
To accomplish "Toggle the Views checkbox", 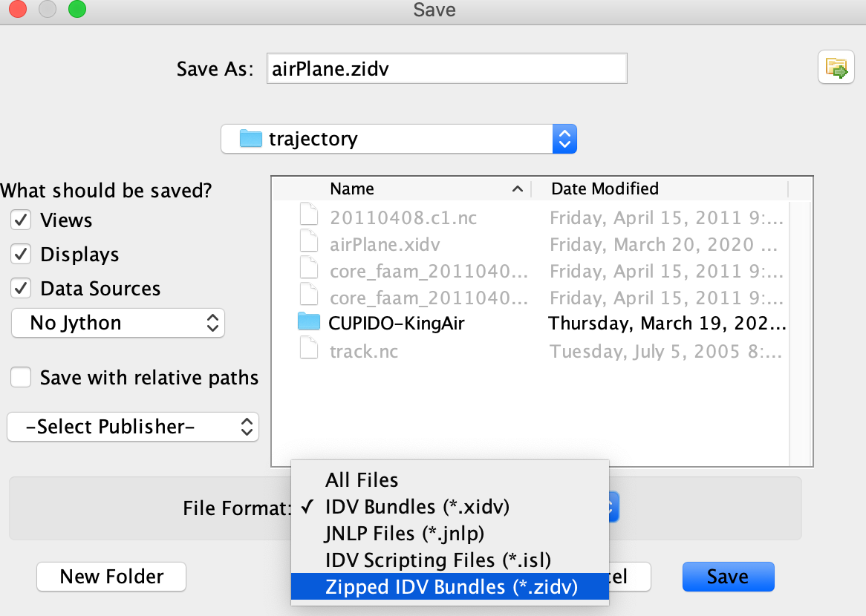I will tap(22, 220).
